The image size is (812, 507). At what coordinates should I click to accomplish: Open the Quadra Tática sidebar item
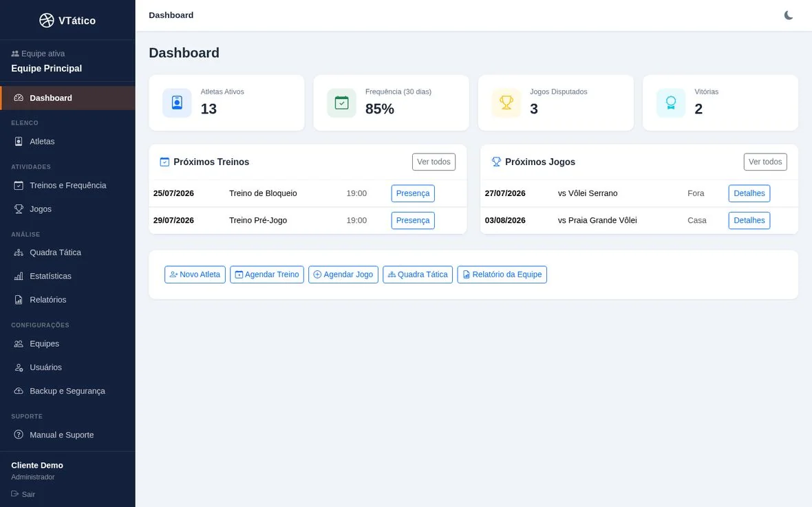pyautogui.click(x=68, y=252)
